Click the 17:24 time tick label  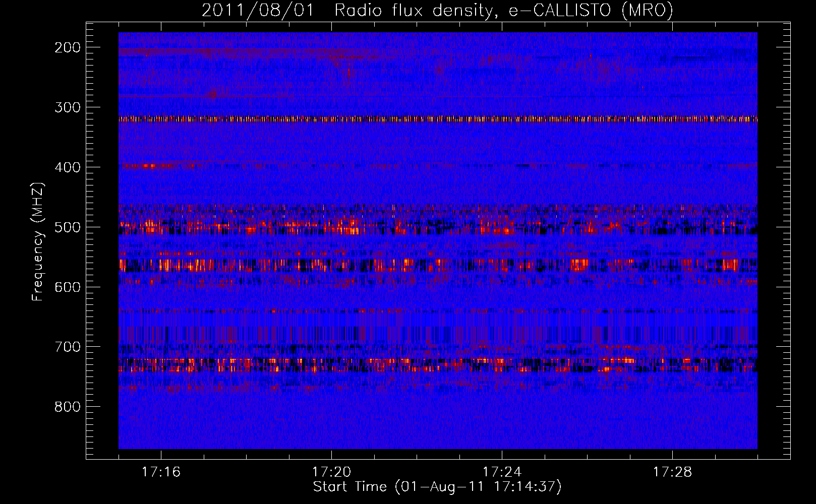(x=502, y=472)
